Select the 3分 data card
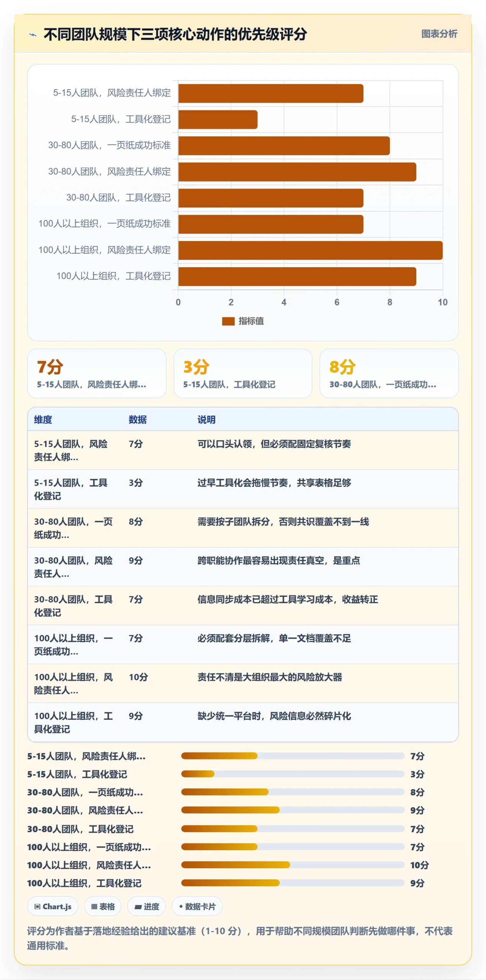This screenshot has height=980, width=486. (x=243, y=373)
